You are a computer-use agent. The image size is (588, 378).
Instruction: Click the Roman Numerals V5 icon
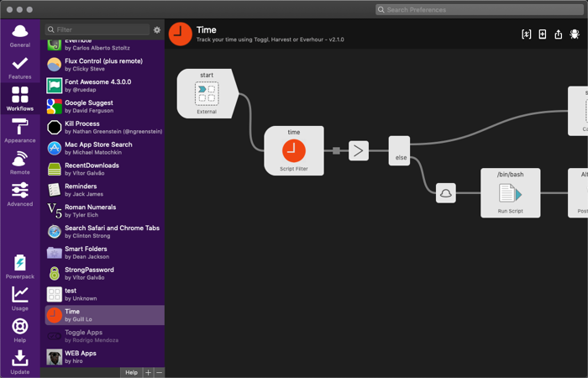click(55, 211)
